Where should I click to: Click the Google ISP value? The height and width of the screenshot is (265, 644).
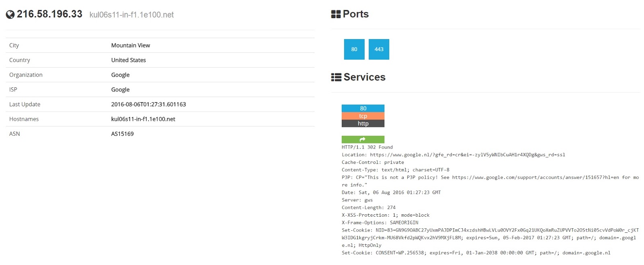click(x=120, y=89)
